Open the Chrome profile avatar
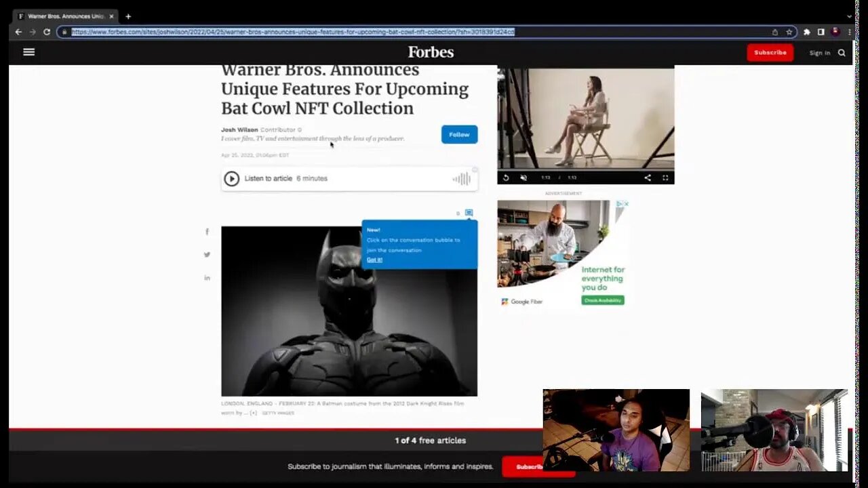 coord(835,32)
